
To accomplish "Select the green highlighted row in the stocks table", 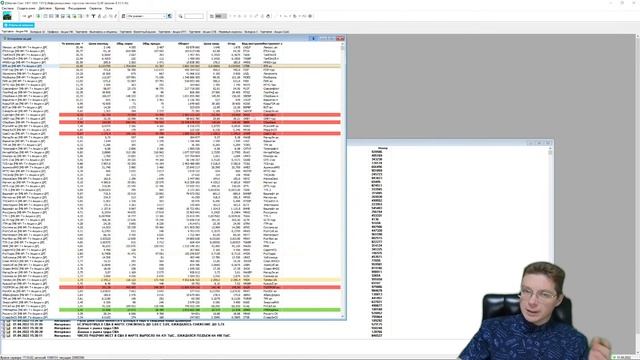I will point(200,310).
